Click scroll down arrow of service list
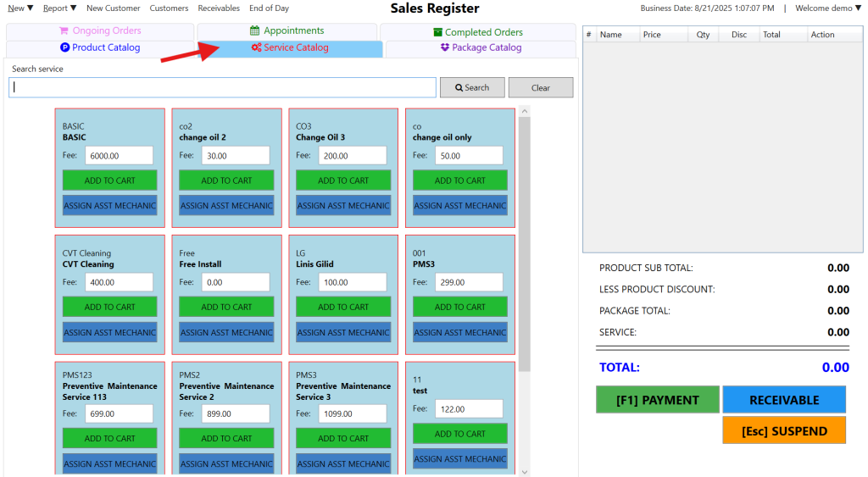The width and height of the screenshot is (868, 477). tap(525, 472)
